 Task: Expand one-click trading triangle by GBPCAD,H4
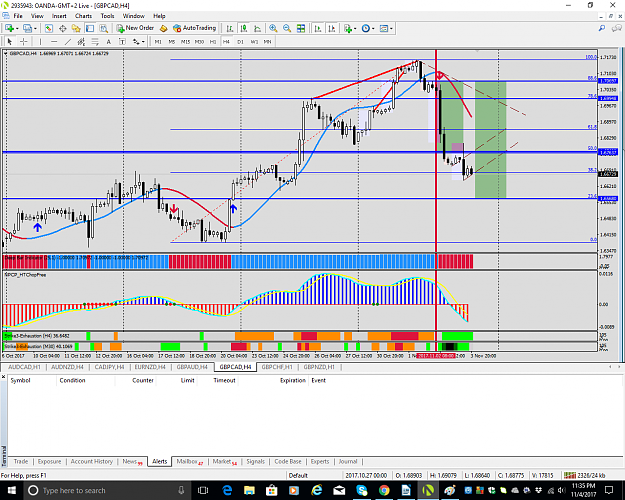(6, 53)
